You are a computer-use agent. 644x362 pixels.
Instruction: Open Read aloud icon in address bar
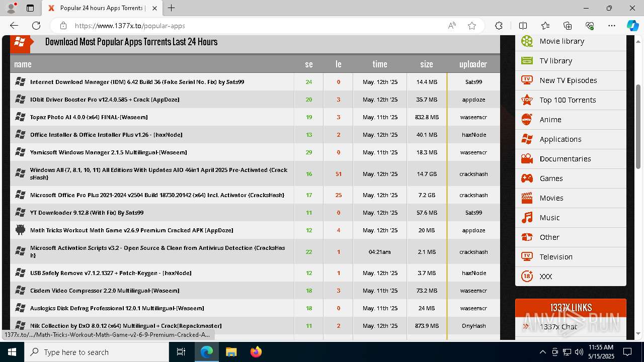(x=452, y=26)
